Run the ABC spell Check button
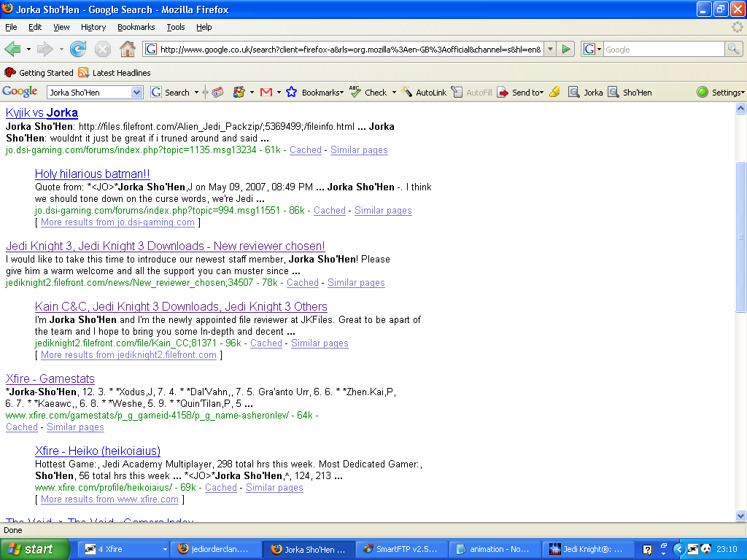Screen dimensions: 747x560 pos(369,93)
